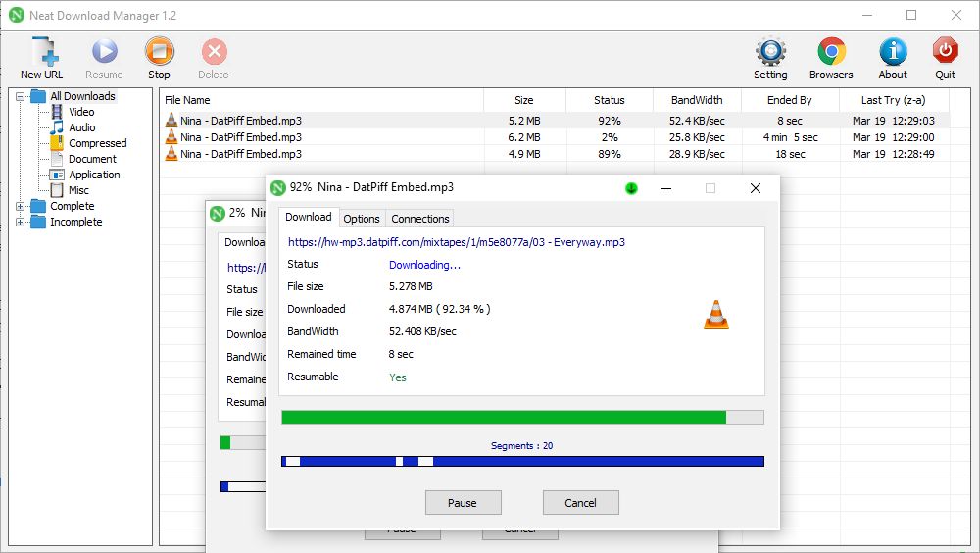Click the N logo in the 92% dialog title

click(278, 187)
